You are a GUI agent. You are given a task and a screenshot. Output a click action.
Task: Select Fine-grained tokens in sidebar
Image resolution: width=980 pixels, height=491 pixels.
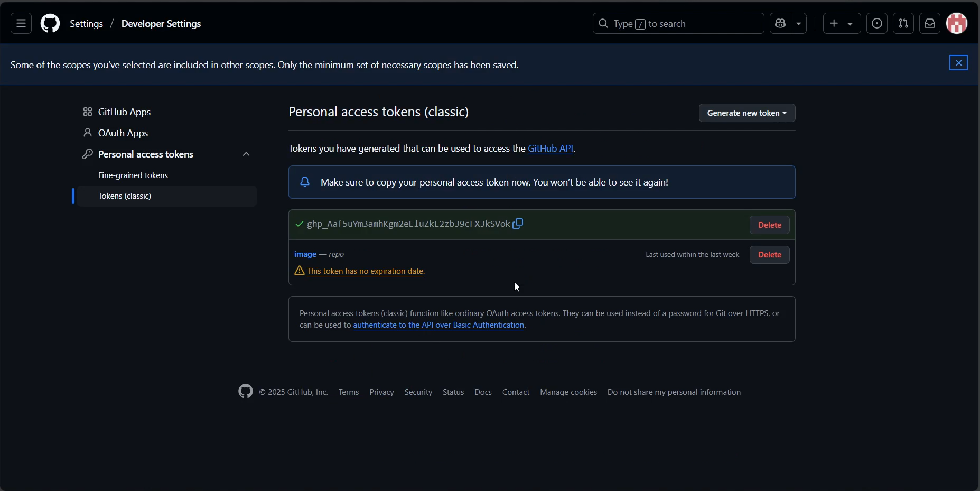tap(133, 175)
